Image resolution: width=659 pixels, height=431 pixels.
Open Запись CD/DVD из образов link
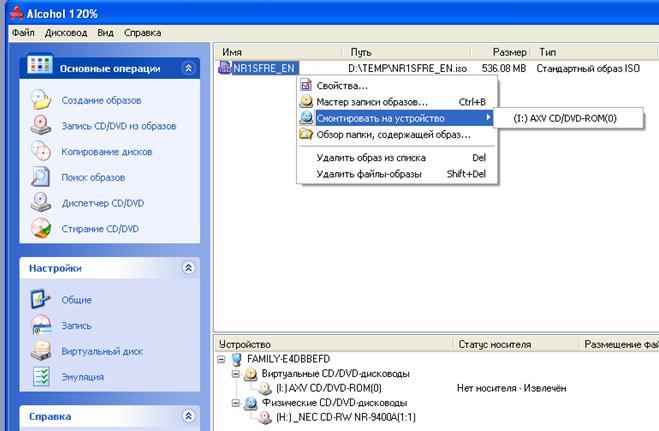[119, 126]
